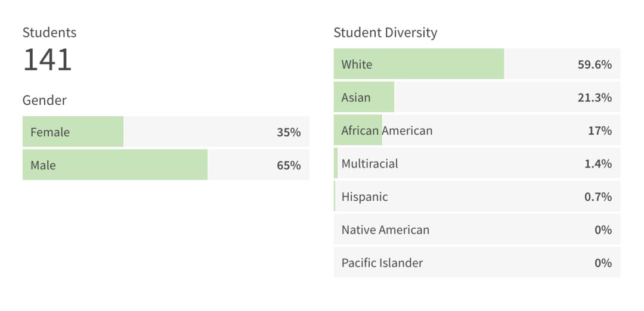Click the 0.7% Hispanic percentage value
Image resolution: width=644 pixels, height=311 pixels.
click(x=598, y=197)
